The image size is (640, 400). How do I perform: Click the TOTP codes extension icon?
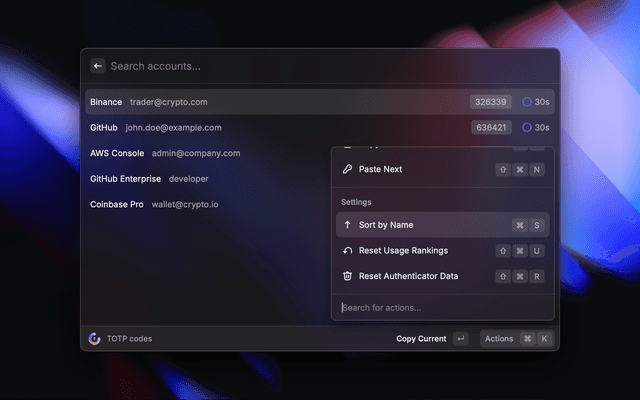(94, 339)
